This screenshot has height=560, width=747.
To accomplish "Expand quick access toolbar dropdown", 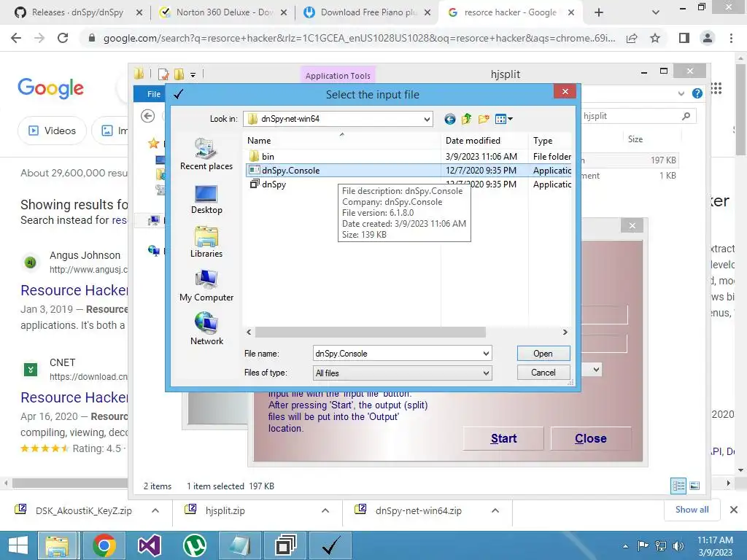I will 193,74.
